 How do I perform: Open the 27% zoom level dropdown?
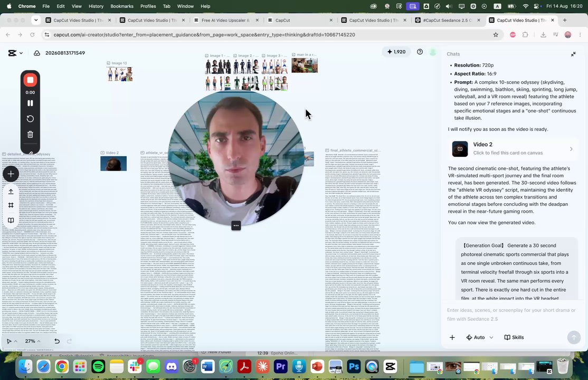coord(33,341)
